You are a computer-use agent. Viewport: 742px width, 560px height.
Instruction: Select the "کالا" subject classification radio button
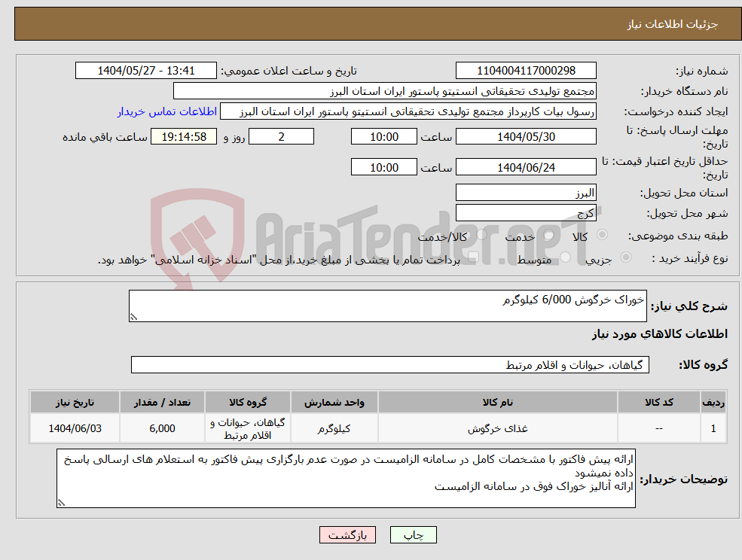(x=603, y=236)
